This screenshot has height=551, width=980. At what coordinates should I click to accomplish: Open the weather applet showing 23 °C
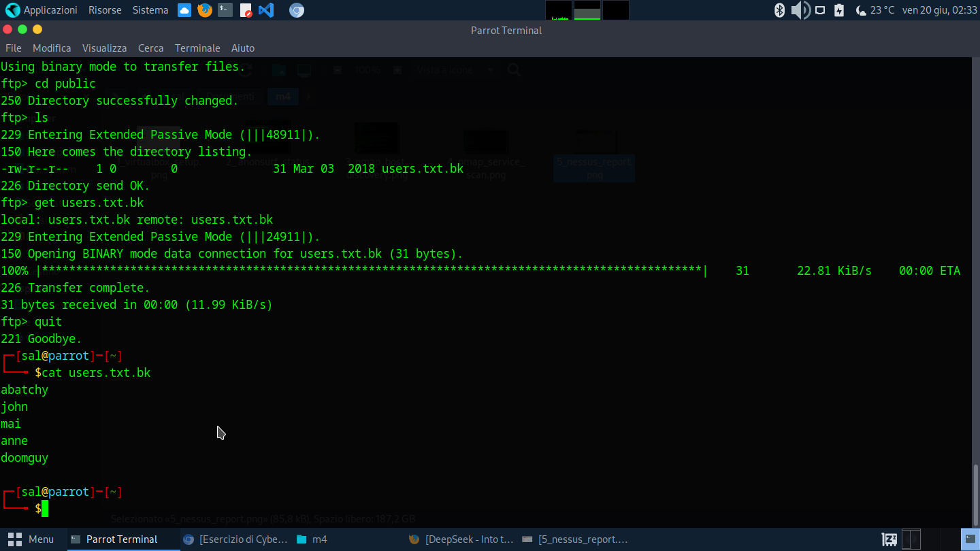pos(875,10)
